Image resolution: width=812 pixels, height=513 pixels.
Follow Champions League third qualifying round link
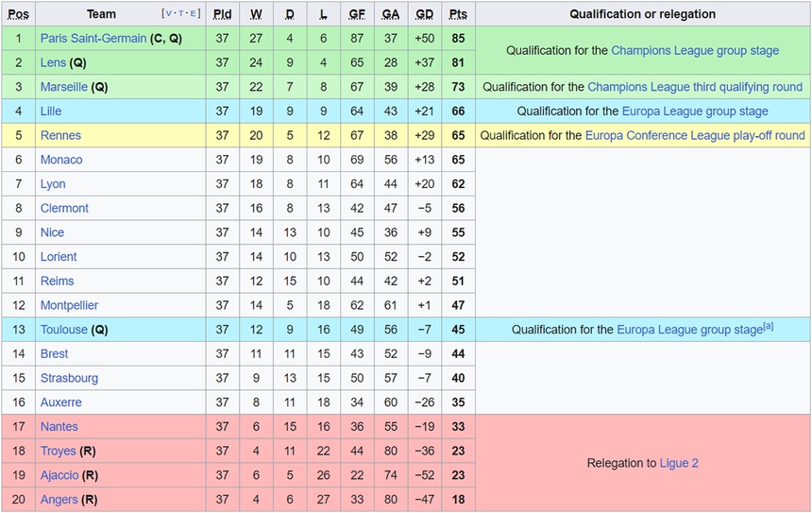695,87
